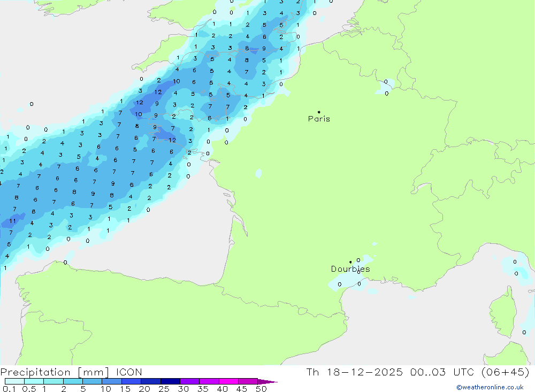Click the 25 legend scale label
535x392 pixels.
(x=164, y=389)
